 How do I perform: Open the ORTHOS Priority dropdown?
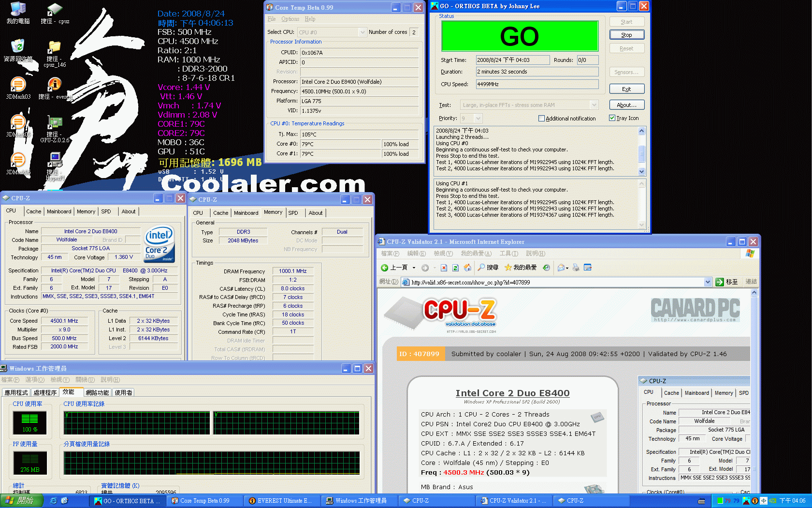coord(478,119)
